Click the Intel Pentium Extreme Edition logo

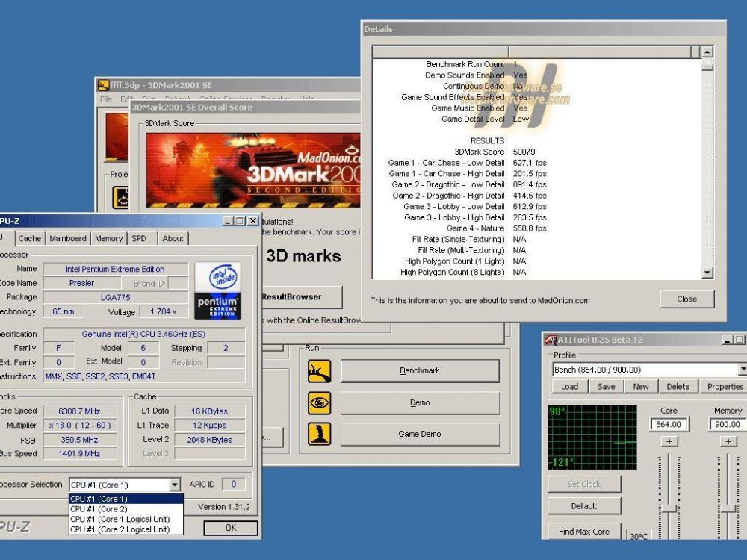coord(218,290)
